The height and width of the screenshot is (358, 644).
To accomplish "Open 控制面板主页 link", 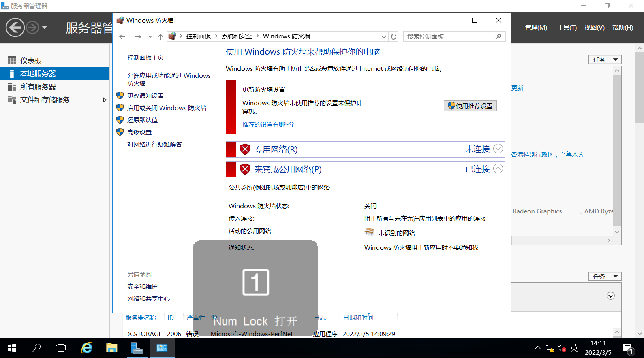I will [x=145, y=58].
